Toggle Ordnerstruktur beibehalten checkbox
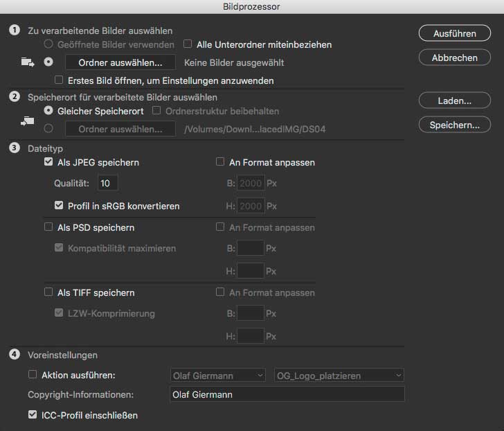Image resolution: width=504 pixels, height=431 pixels. click(x=156, y=110)
